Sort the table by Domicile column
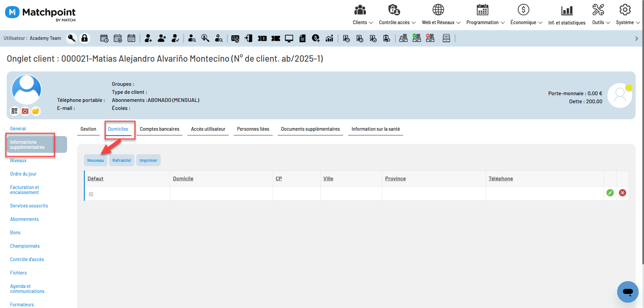The width and height of the screenshot is (644, 308). 183,179
